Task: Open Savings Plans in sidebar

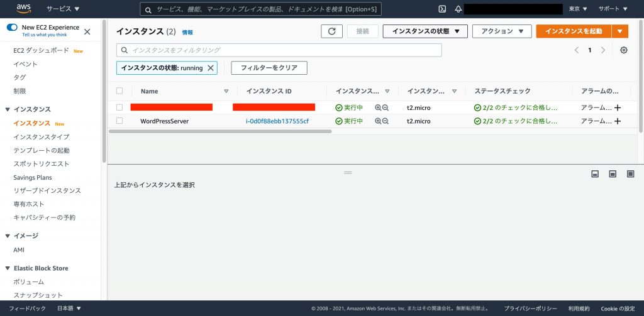Action: [33, 178]
